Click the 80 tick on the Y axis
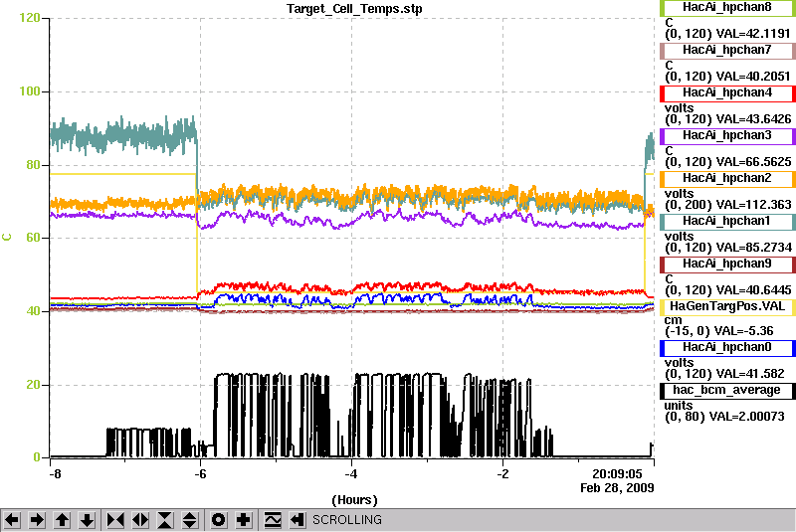Screen dimensions: 796x532 click(x=33, y=165)
